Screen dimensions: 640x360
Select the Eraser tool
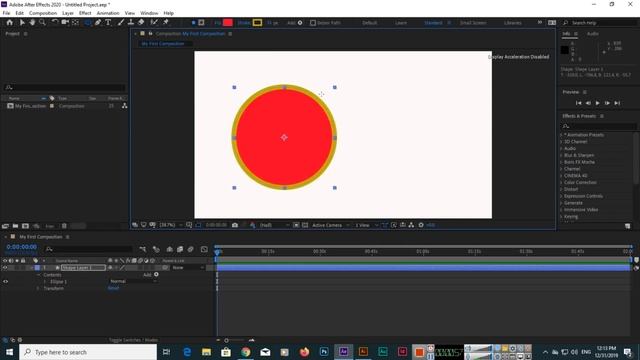coord(141,22)
